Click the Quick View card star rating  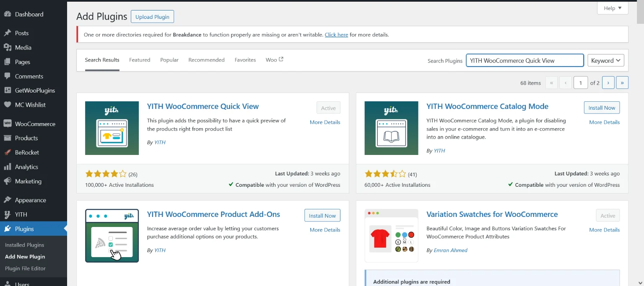[x=106, y=174]
